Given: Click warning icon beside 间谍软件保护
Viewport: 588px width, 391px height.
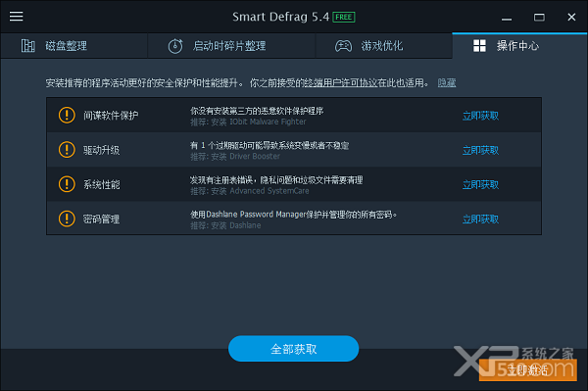Looking at the screenshot, I should tap(67, 115).
